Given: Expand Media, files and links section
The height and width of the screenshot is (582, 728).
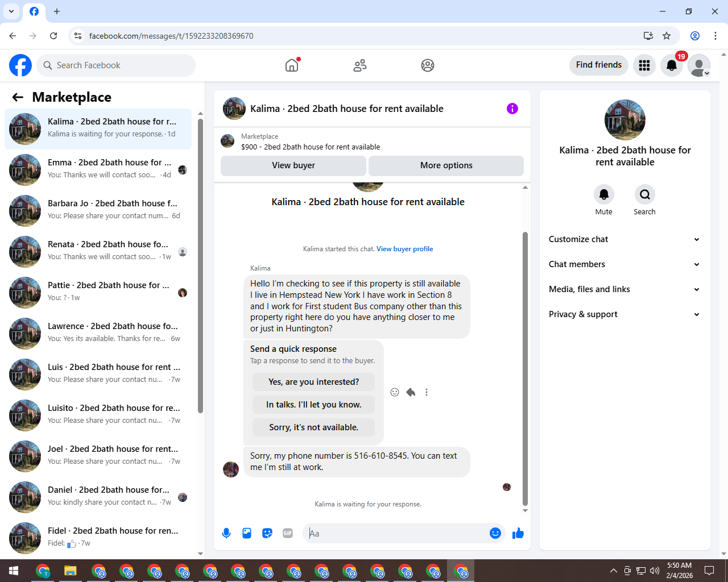Looking at the screenshot, I should click(x=624, y=289).
